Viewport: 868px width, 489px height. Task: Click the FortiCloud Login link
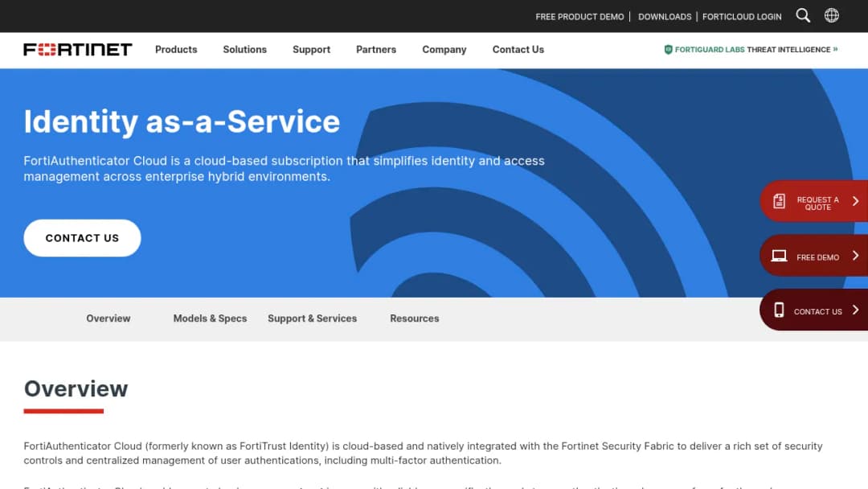pyautogui.click(x=742, y=17)
